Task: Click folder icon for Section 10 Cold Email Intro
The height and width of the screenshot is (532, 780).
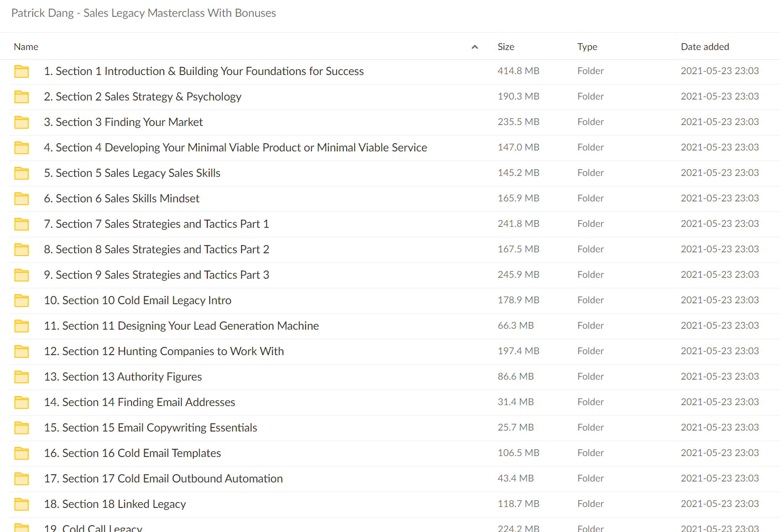Action: click(21, 301)
